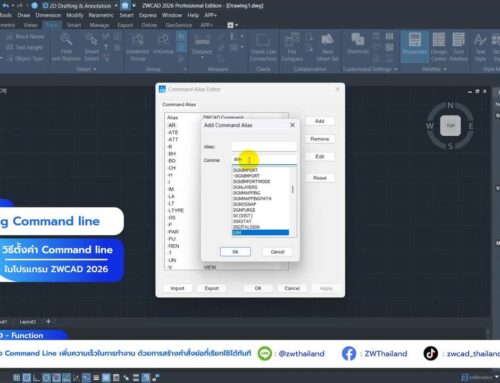The image size is (500, 383).
Task: Click the Command input field
Action: [264, 160]
